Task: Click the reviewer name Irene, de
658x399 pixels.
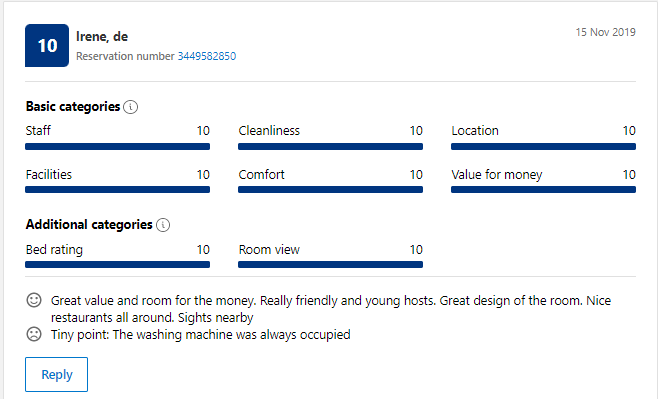Action: [x=102, y=37]
